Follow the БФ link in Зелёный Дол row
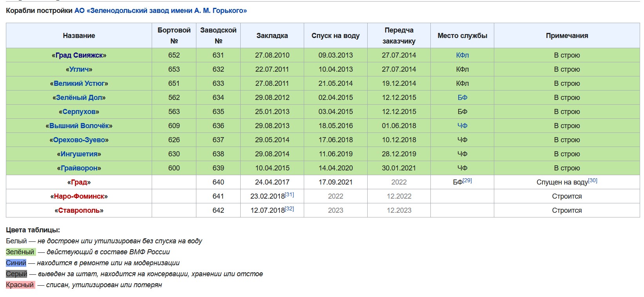 (463, 98)
